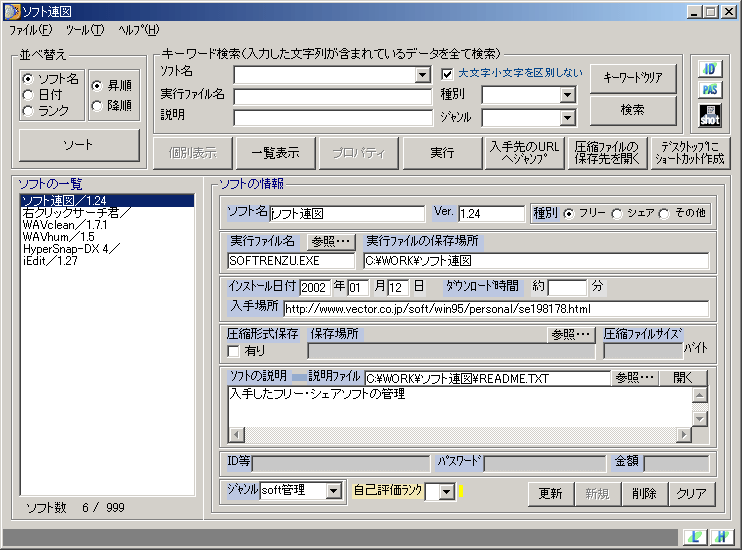Select シェア software type radio
The height and width of the screenshot is (550, 742).
[617, 214]
